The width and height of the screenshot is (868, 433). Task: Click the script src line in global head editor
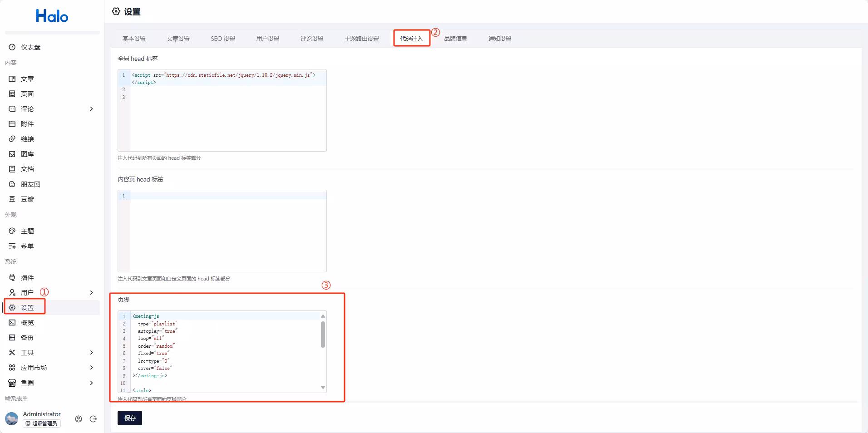point(223,75)
